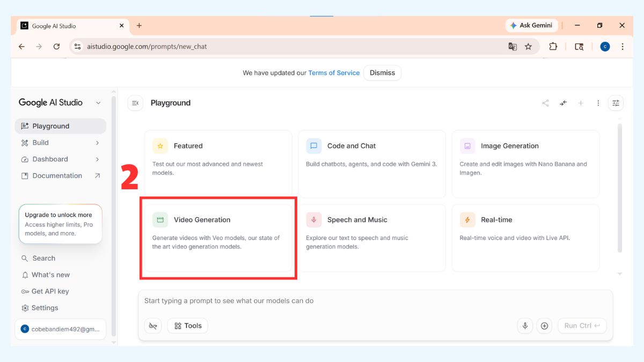Open Documentation in the sidebar

coord(60,176)
